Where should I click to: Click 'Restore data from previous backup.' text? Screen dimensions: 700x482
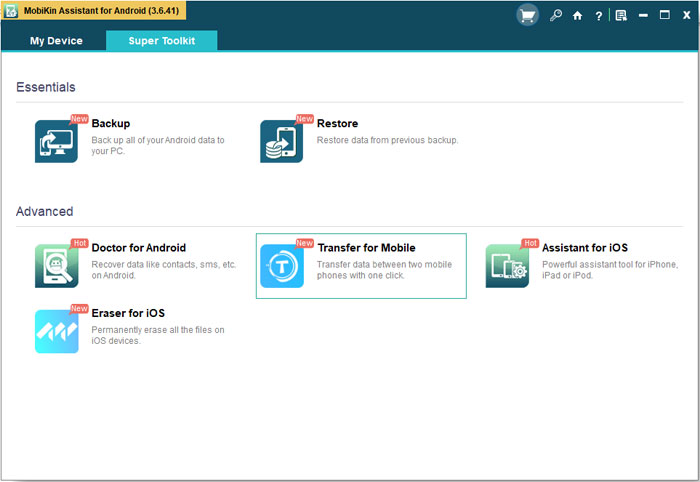(388, 140)
